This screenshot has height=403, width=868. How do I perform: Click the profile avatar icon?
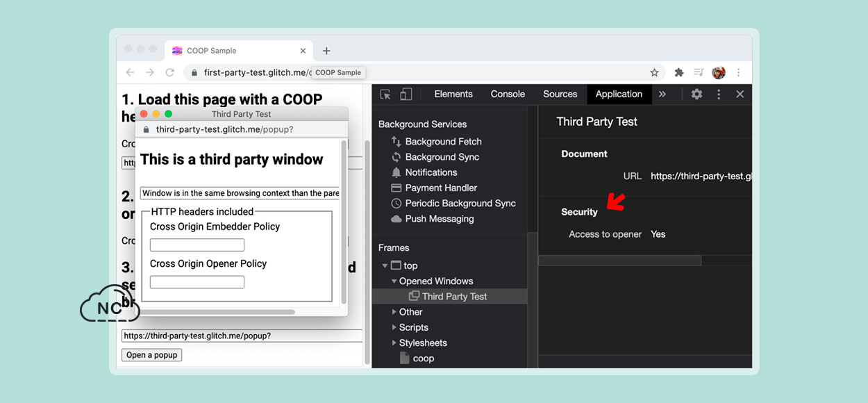click(x=719, y=72)
